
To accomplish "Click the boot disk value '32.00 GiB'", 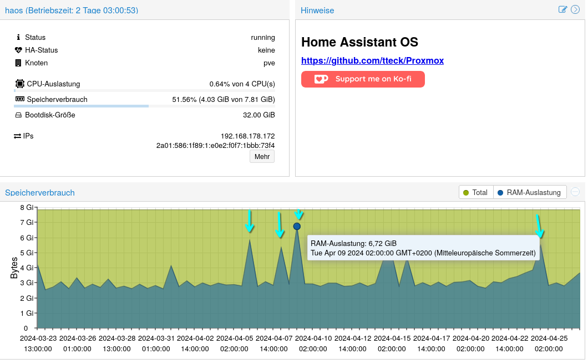I will click(x=258, y=115).
